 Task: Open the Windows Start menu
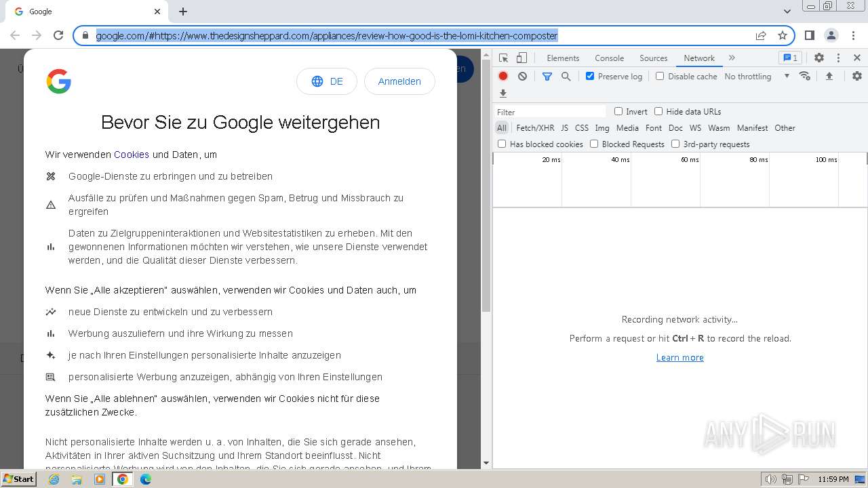pos(19,479)
